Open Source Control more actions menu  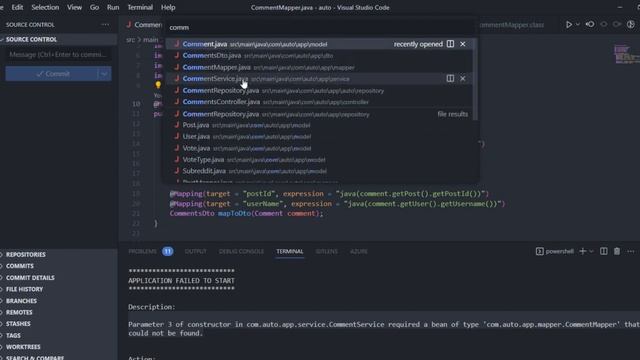coord(105,24)
